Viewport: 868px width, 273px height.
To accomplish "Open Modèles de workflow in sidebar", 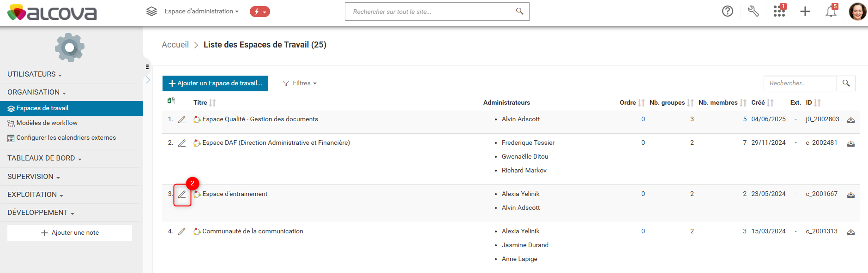I will point(47,123).
